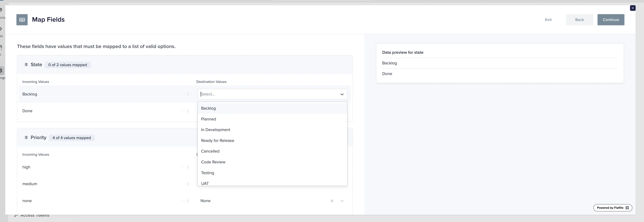Expand the State destination Select dropdown chevron
This screenshot has height=222, width=644.
click(x=342, y=94)
